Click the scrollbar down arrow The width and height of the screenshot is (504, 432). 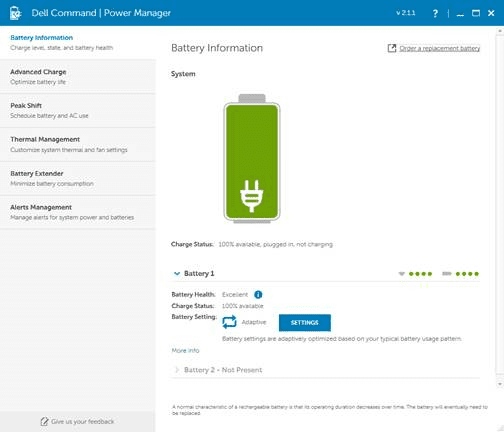tap(500, 384)
